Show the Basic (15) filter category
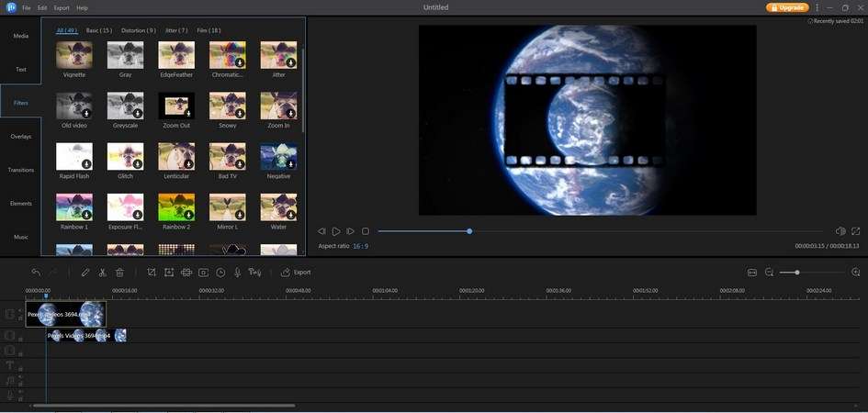868x413 pixels. (x=98, y=30)
